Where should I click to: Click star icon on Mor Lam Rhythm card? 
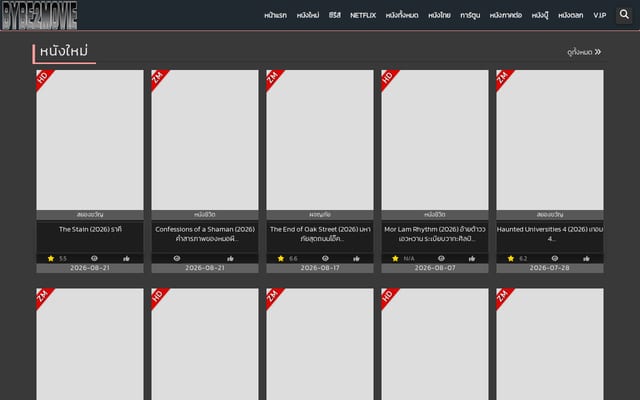click(395, 258)
